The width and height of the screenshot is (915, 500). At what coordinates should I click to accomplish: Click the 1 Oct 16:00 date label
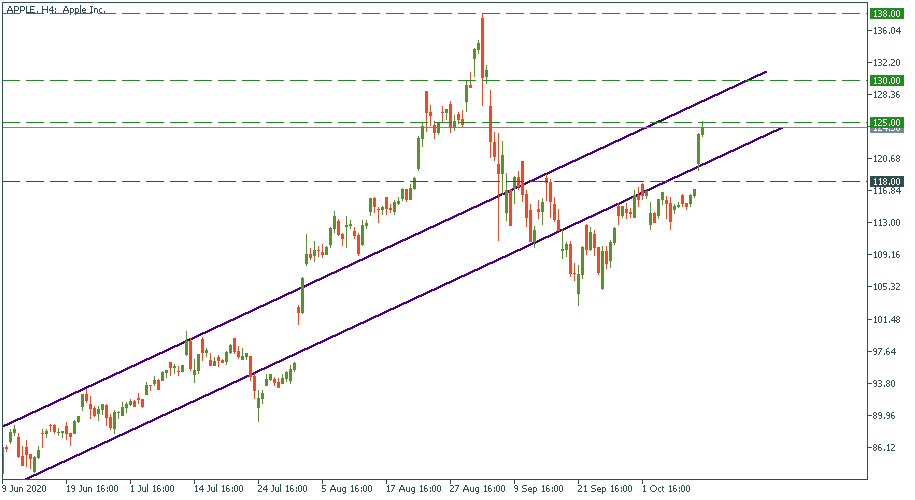coord(666,490)
